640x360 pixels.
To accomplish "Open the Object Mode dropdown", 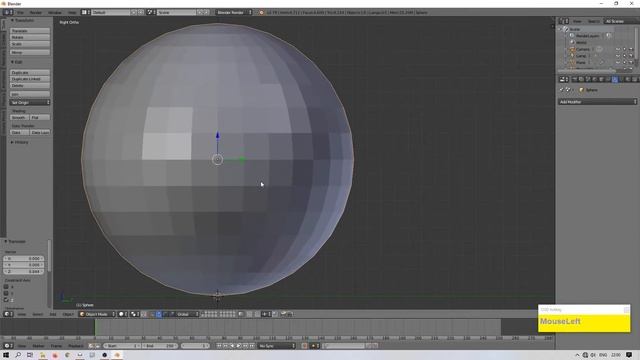I will pos(97,314).
